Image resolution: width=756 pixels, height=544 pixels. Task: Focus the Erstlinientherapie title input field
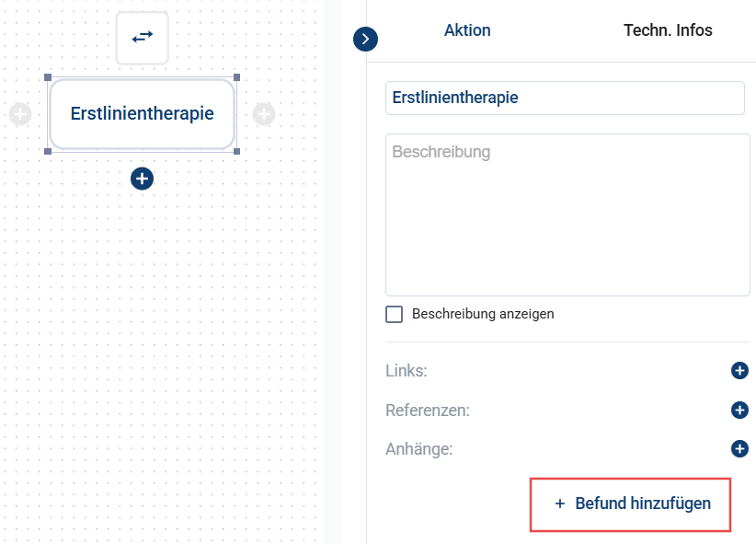(564, 98)
